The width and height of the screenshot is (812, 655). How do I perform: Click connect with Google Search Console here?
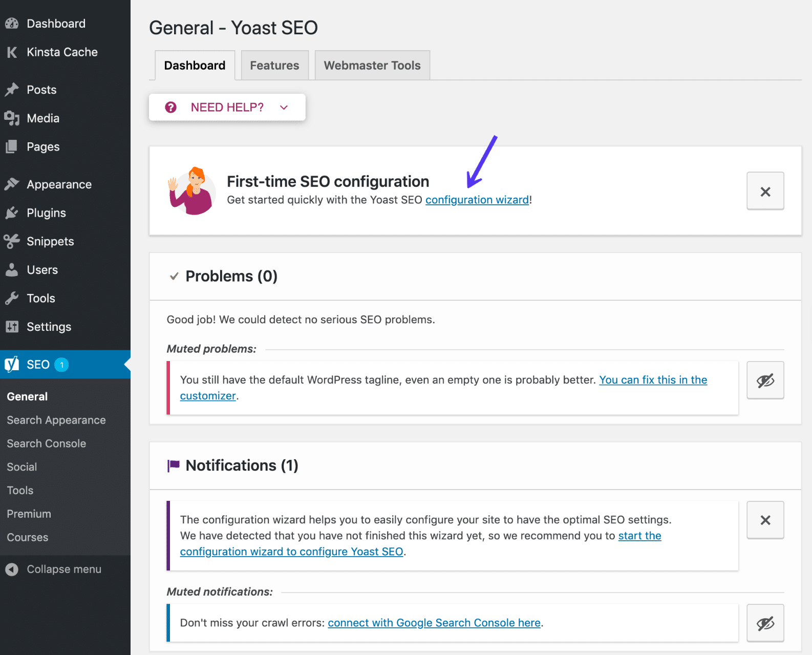(x=434, y=623)
